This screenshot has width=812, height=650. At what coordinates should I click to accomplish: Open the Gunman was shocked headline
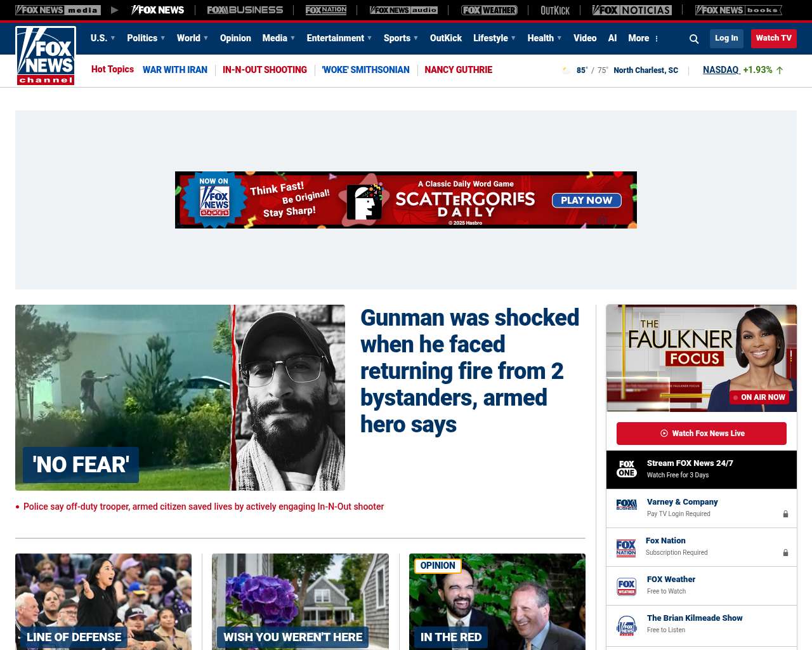[x=470, y=371]
